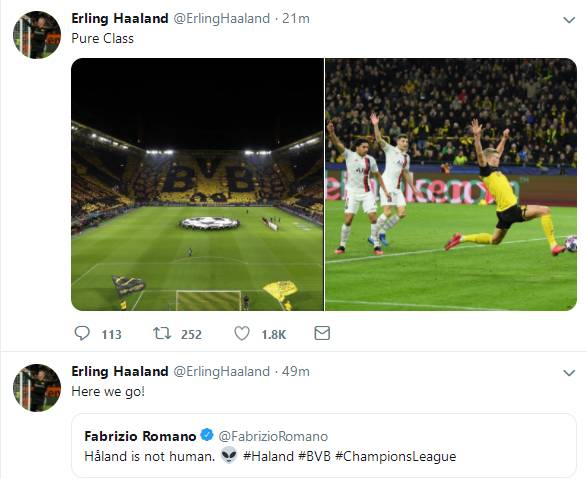587x479 pixels.
Task: Like the Pure Class tweet
Action: [x=242, y=333]
